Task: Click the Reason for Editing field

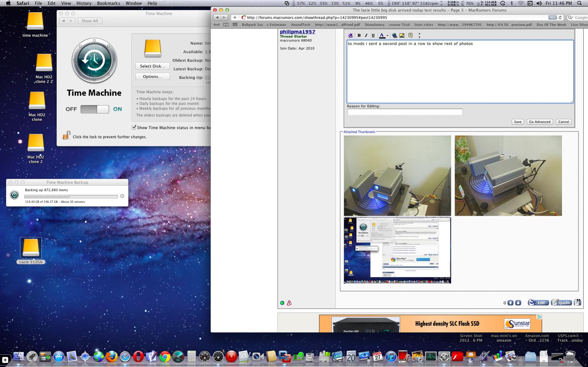Action: tap(405, 112)
